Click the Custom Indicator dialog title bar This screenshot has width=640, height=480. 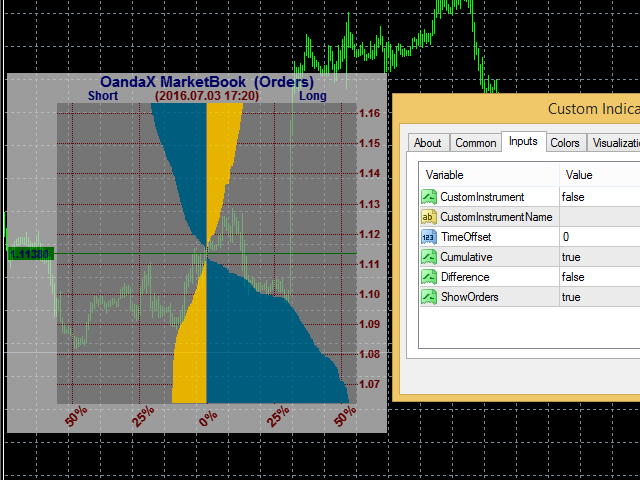[516, 109]
